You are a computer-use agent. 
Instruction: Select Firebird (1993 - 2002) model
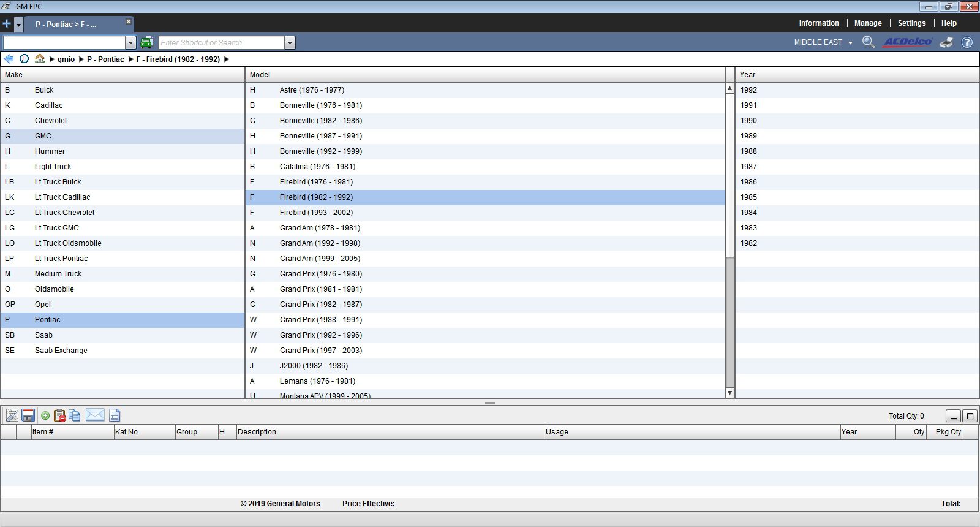tap(485, 213)
